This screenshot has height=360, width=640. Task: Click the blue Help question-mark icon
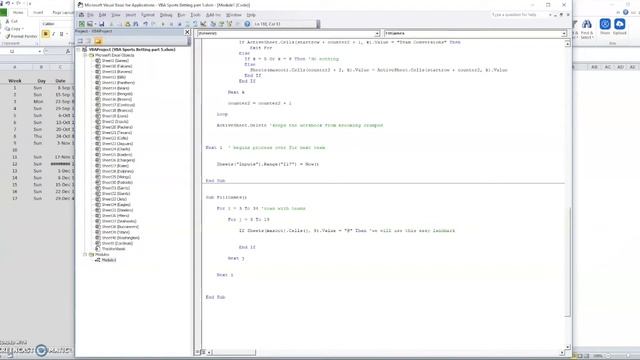pyautogui.click(x=247, y=24)
